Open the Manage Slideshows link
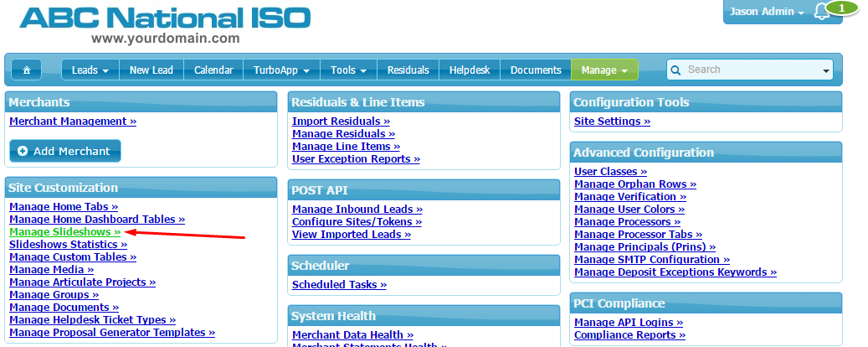The width and height of the screenshot is (868, 347). tap(64, 231)
